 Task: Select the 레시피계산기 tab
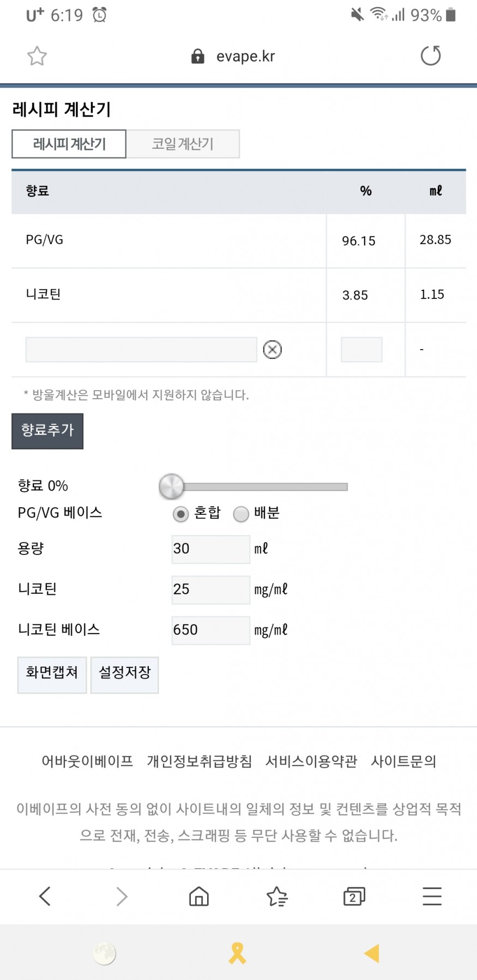click(x=69, y=144)
